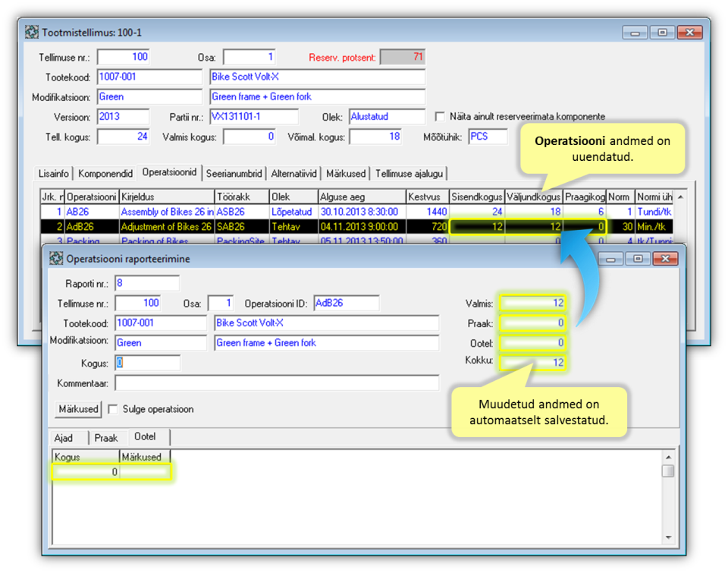Click the Tell. kogus field
728x573 pixels.
click(x=123, y=137)
